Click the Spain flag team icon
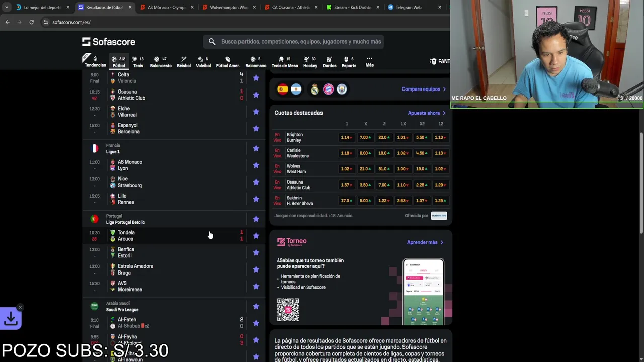This screenshot has width=644, height=362. click(283, 89)
